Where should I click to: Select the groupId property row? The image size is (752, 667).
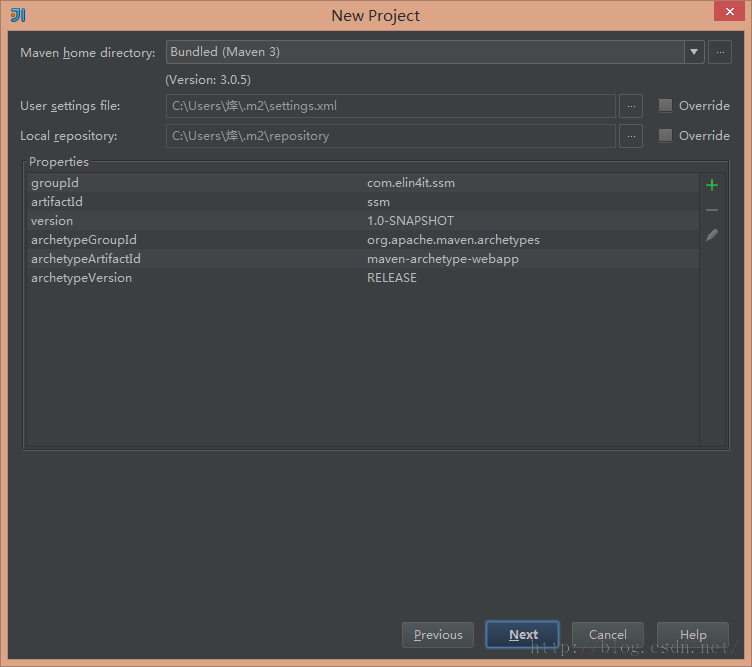coord(362,183)
